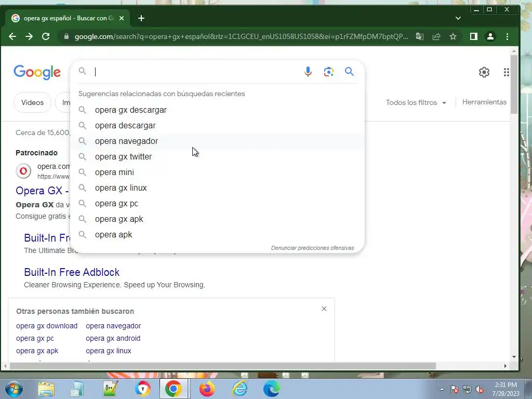This screenshot has height=399, width=532.
Task: Click related link opera gx linux
Action: coord(109,351)
